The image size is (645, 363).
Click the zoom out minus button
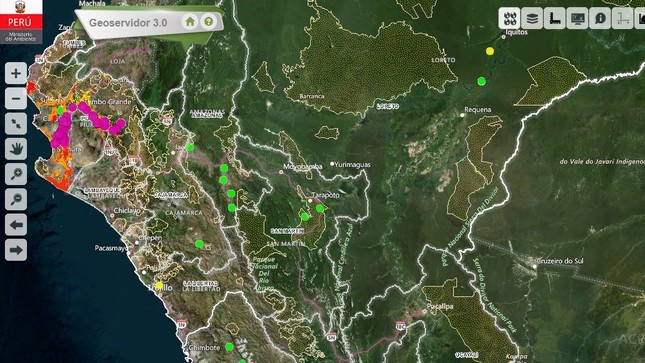(x=16, y=99)
